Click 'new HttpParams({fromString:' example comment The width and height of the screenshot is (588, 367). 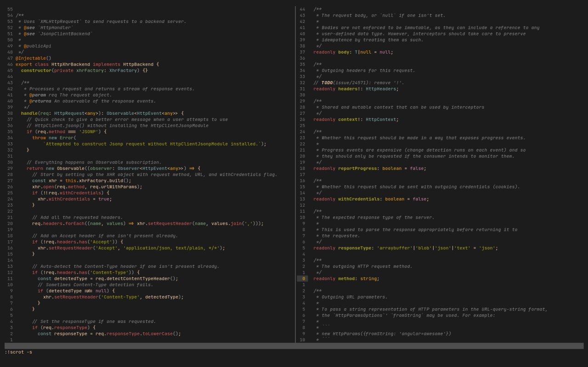point(386,333)
